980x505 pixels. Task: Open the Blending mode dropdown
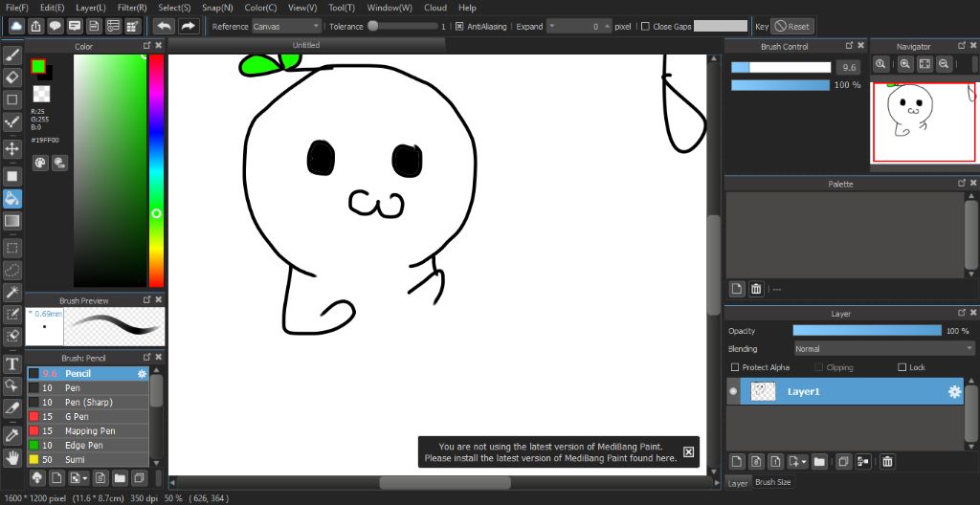coord(883,349)
